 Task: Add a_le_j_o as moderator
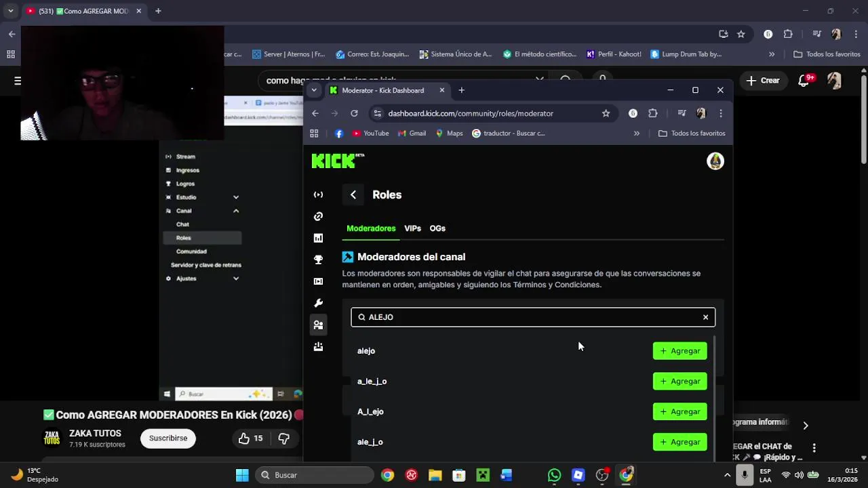point(679,382)
